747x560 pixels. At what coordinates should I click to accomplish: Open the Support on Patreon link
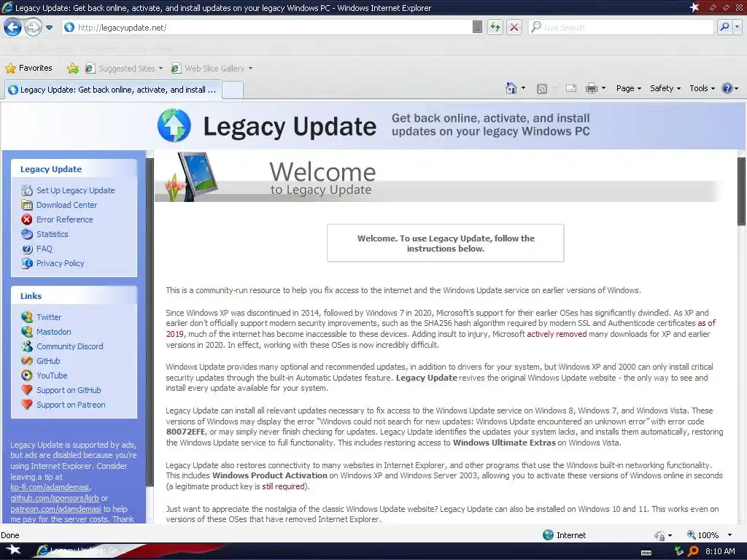[x=71, y=405]
